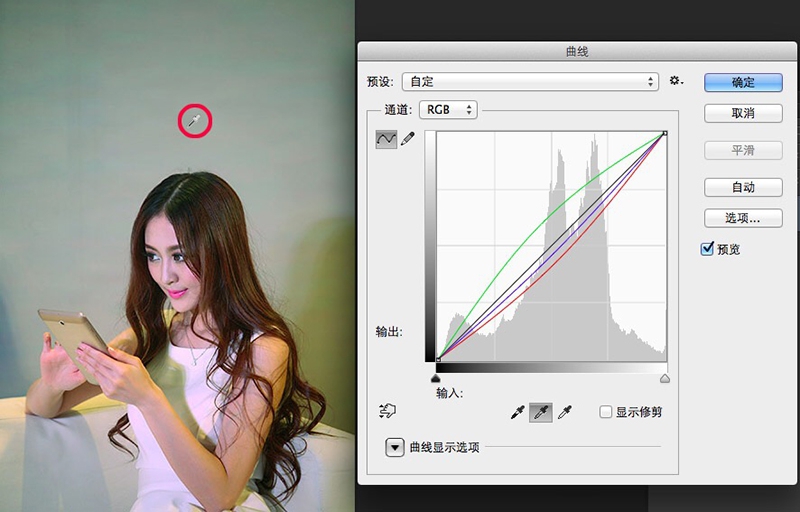Enable the 显示修剪 show clipping checkbox
Viewport: 800px width, 512px height.
coord(605,412)
